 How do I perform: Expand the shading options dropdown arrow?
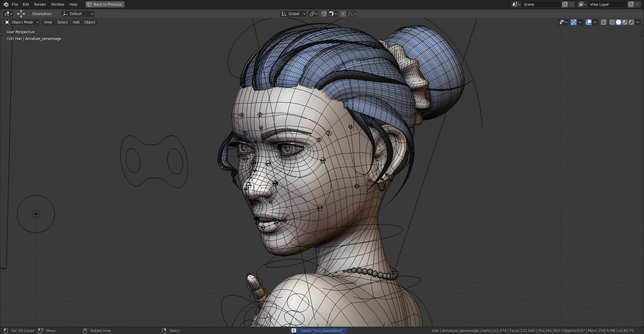tap(638, 22)
